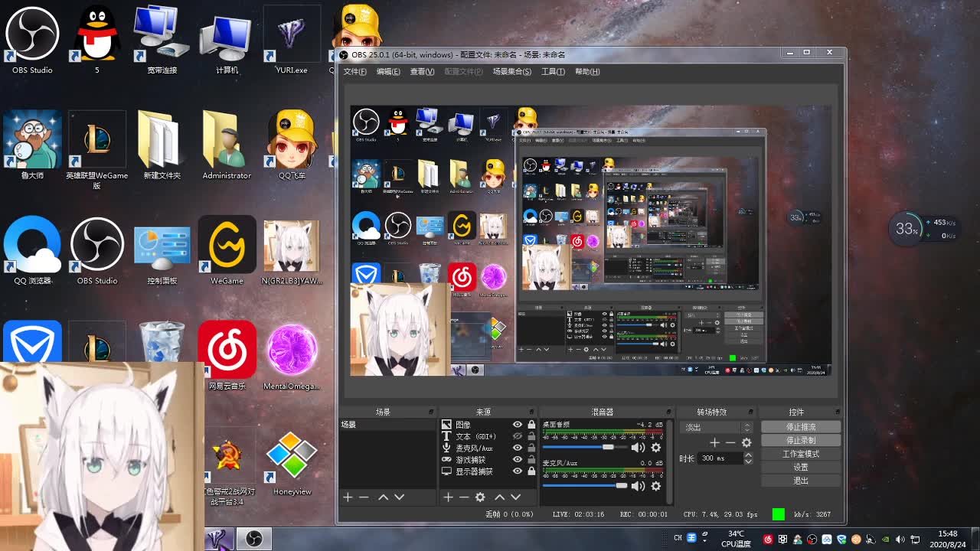Toggle visibility of 游戏捕获 source
This screenshot has width=980, height=551.
(518, 460)
